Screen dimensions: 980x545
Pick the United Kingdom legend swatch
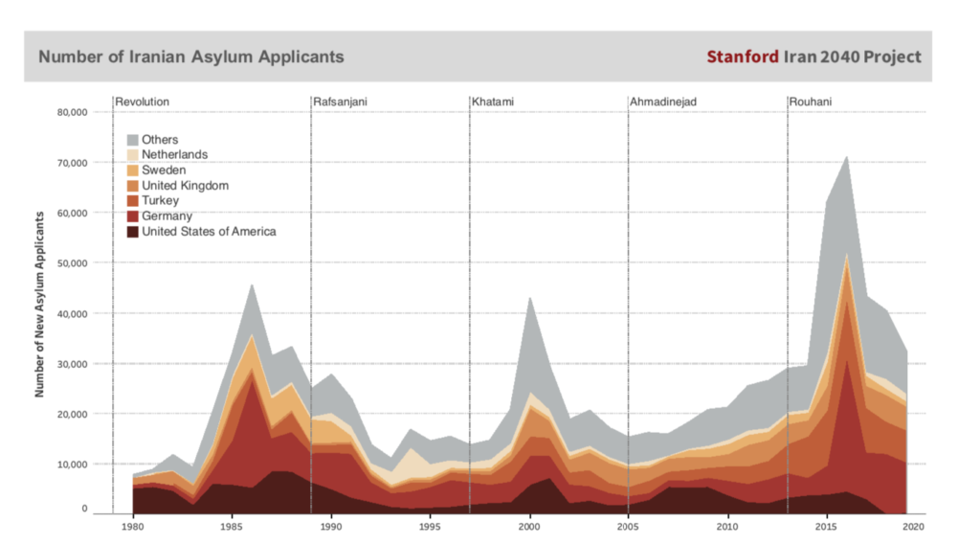click(x=133, y=186)
